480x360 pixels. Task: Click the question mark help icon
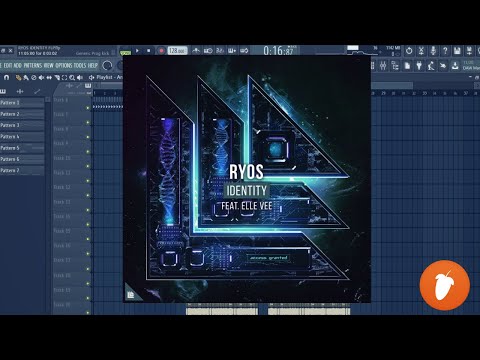tap(445, 51)
